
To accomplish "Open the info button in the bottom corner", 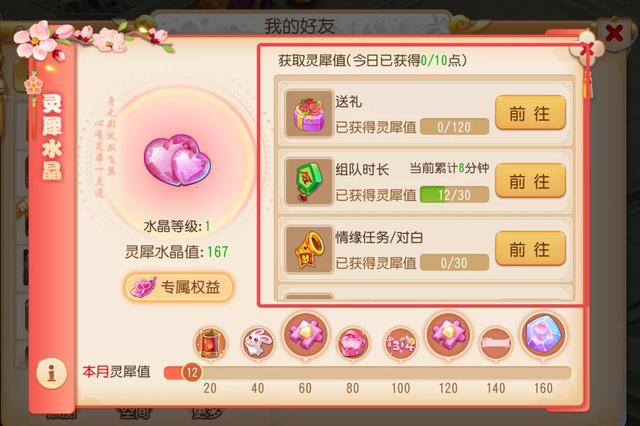I will pos(51,373).
